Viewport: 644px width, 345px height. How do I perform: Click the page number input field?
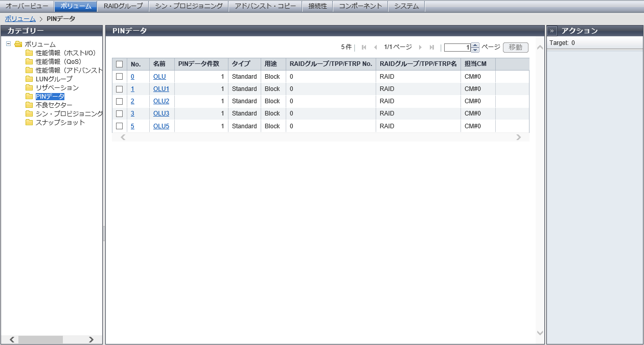(x=457, y=48)
